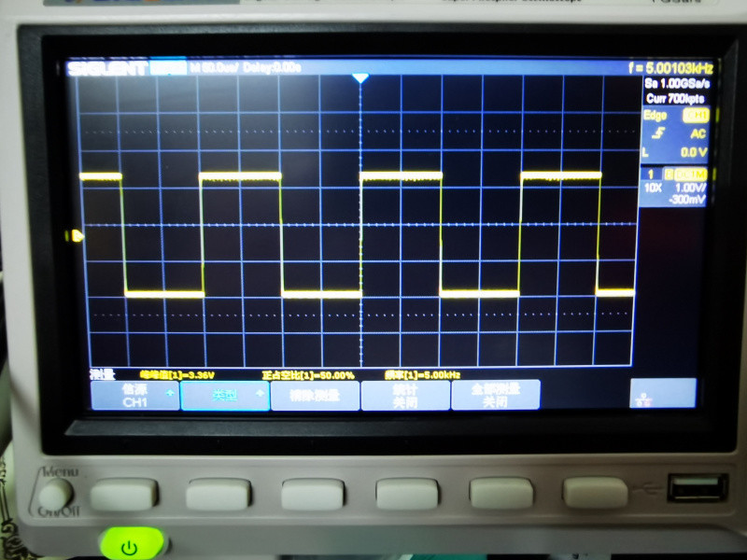Click the Edge trigger type label
The height and width of the screenshot is (560, 747).
655,116
